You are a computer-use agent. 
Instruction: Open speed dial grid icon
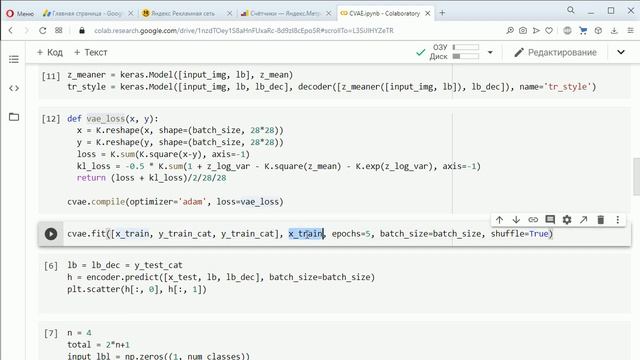click(x=59, y=30)
